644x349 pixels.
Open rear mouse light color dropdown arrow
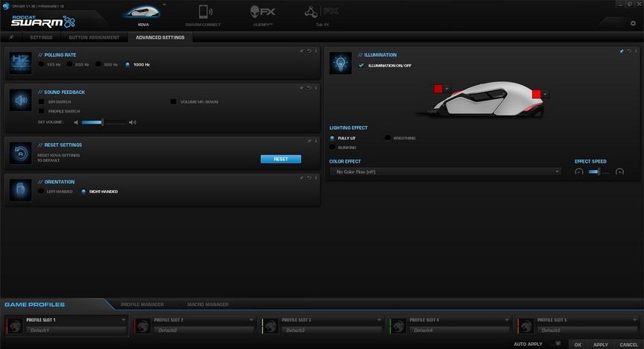tap(545, 94)
